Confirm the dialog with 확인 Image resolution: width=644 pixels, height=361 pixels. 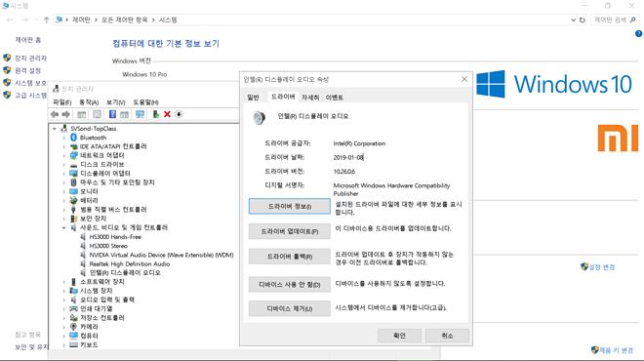click(x=399, y=336)
